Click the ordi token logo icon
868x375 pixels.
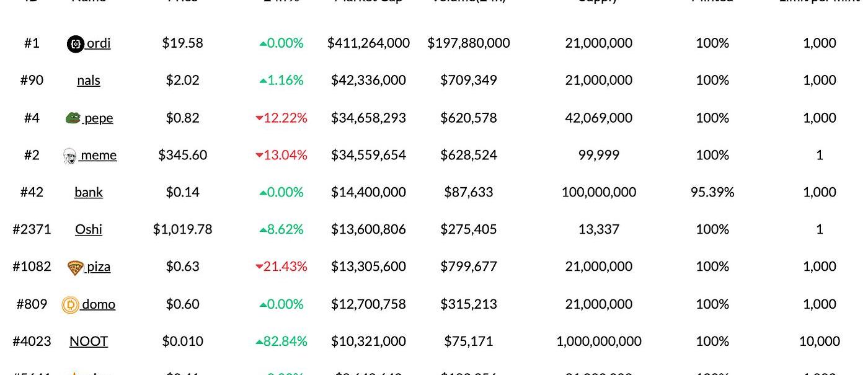point(75,44)
